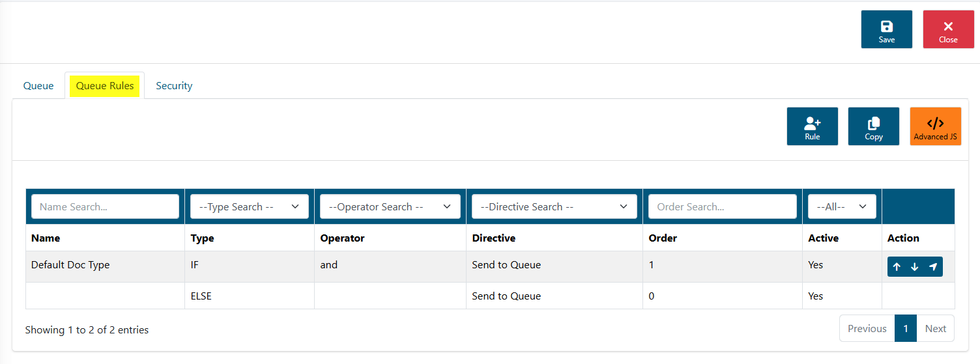Image resolution: width=980 pixels, height=364 pixels.
Task: Open the Type Search dropdown
Action: click(250, 206)
